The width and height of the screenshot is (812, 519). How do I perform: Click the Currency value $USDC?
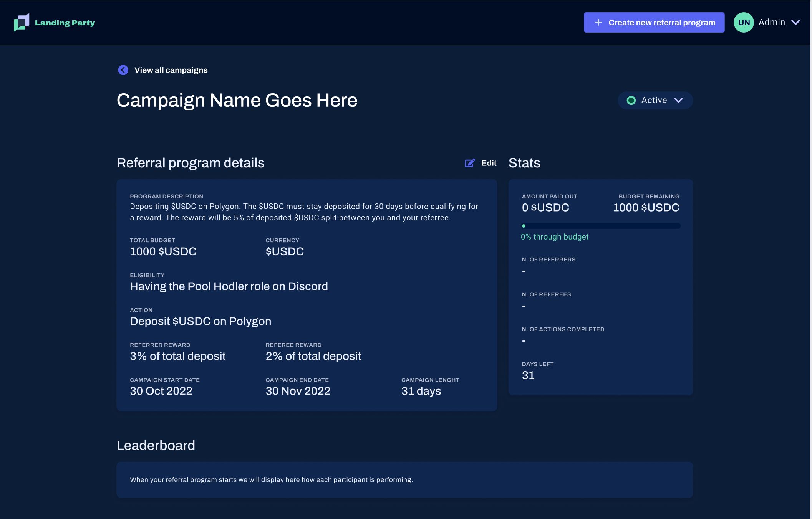pos(285,251)
